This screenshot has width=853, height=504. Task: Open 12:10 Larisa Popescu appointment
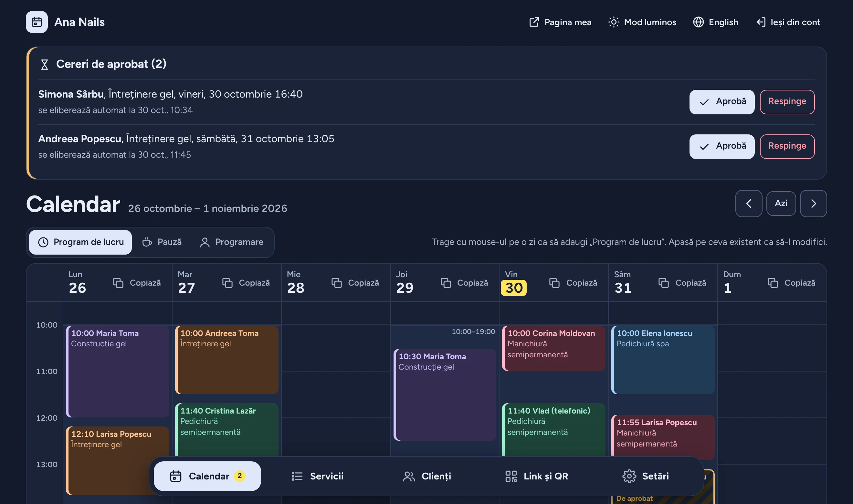(x=118, y=460)
